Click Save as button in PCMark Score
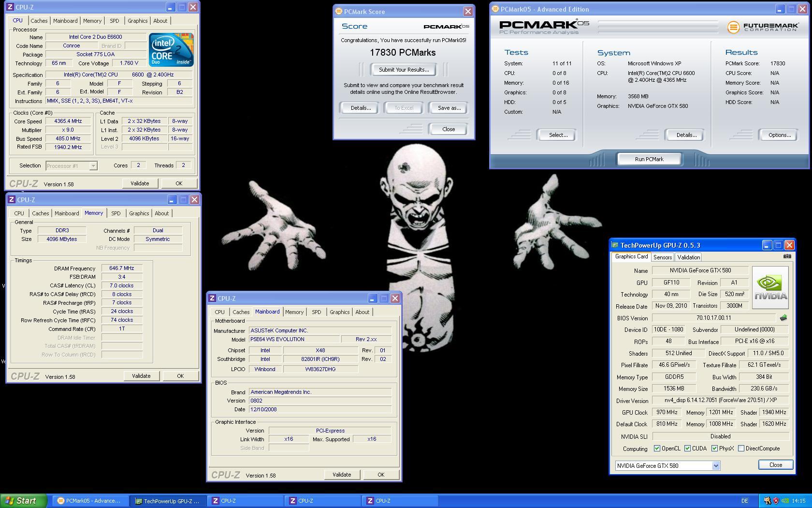 (449, 108)
